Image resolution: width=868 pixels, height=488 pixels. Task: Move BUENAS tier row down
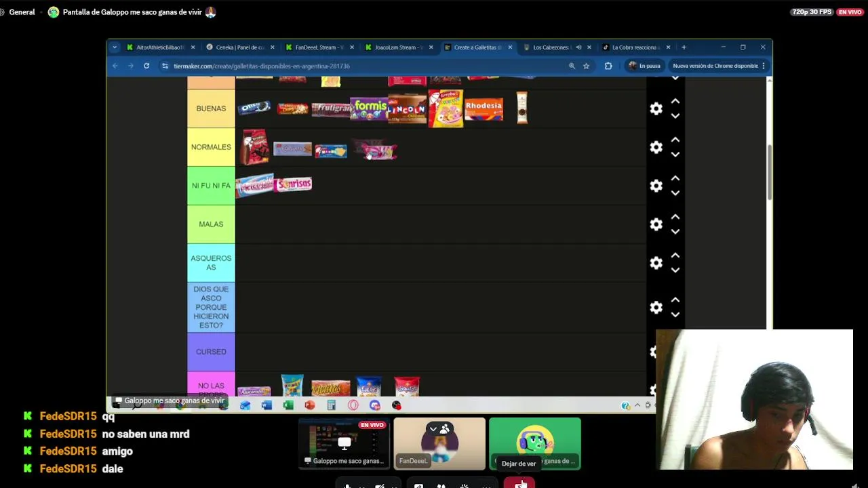pos(675,116)
